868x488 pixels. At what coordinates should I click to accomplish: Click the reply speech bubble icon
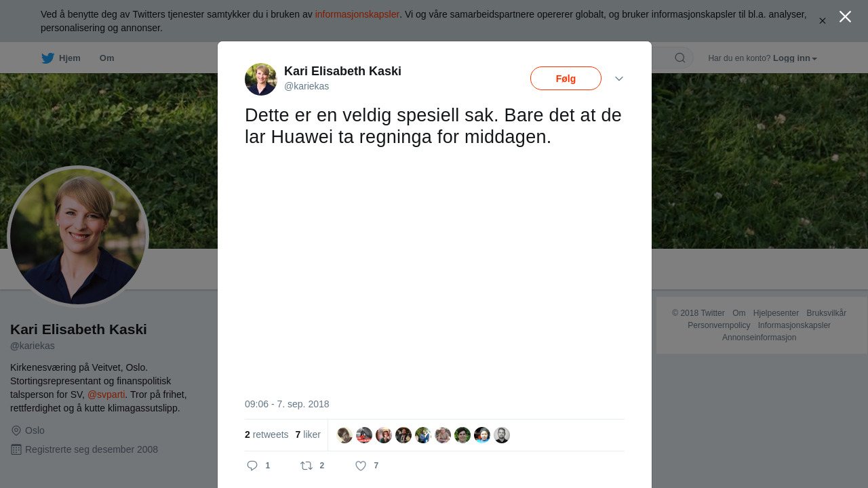point(252,466)
